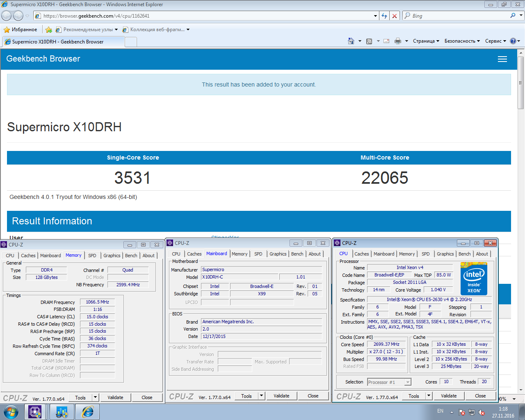Click Validate in CPU CPU-Z window
525x420 pixels.
pos(449,396)
